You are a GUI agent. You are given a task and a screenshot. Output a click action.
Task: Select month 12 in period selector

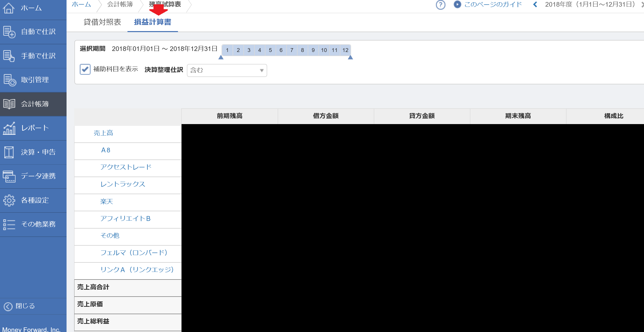click(x=345, y=50)
